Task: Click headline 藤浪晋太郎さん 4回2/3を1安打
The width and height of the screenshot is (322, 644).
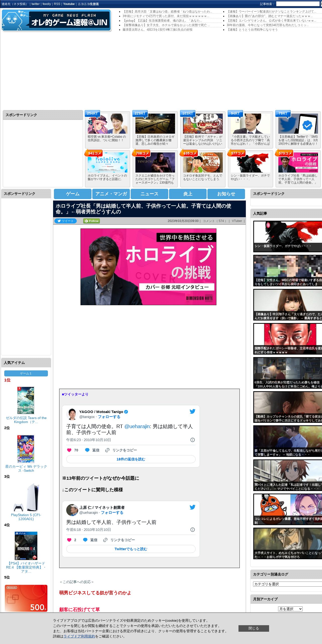Action: pyautogui.click(x=157, y=30)
